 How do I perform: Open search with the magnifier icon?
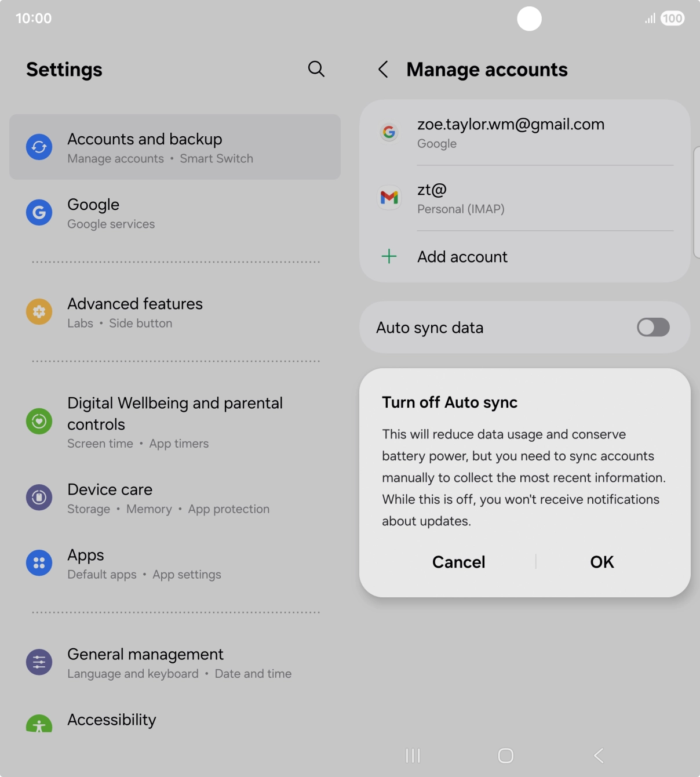(316, 69)
